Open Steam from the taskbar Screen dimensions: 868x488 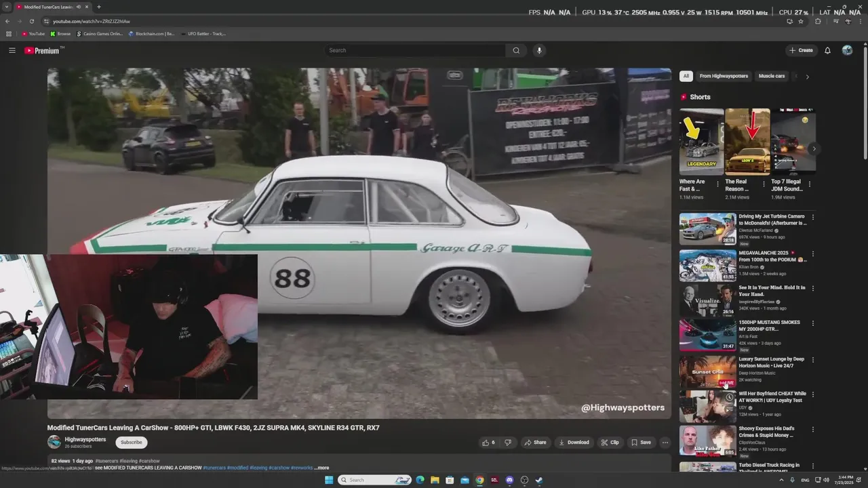(x=539, y=480)
